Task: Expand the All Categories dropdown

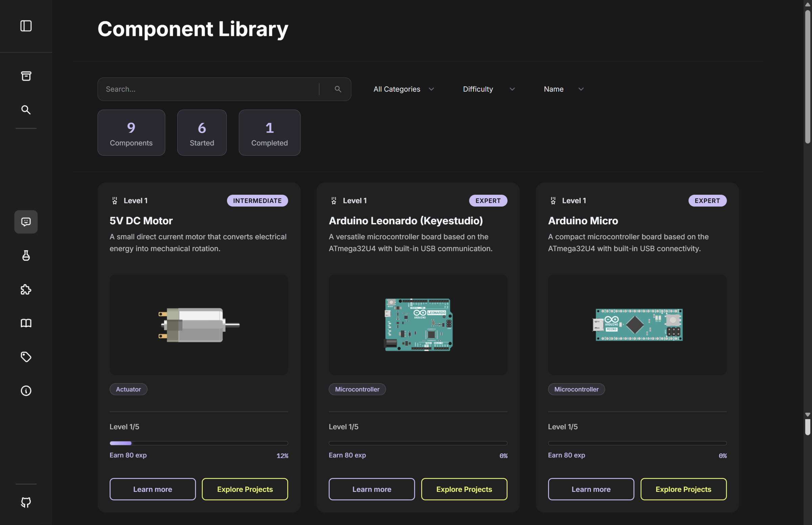Action: point(404,89)
